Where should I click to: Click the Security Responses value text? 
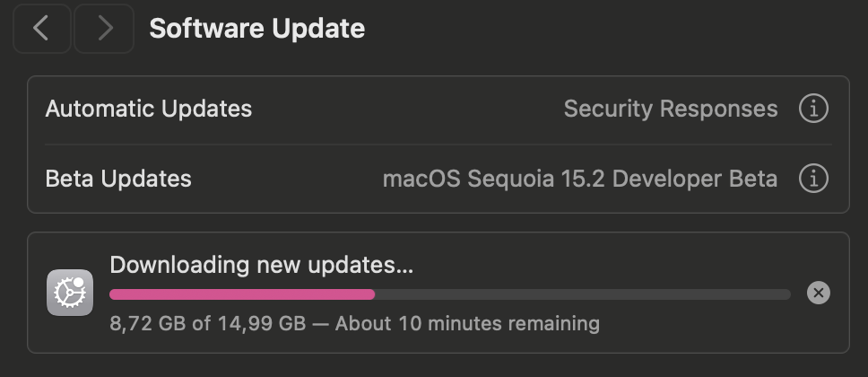coord(671,110)
